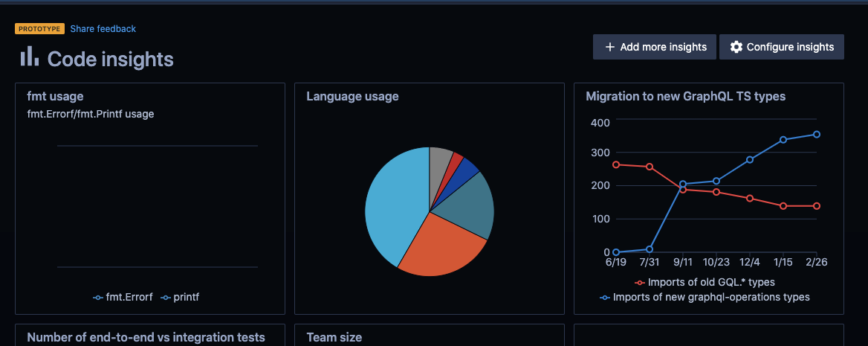Open Configure insights

[x=782, y=47]
